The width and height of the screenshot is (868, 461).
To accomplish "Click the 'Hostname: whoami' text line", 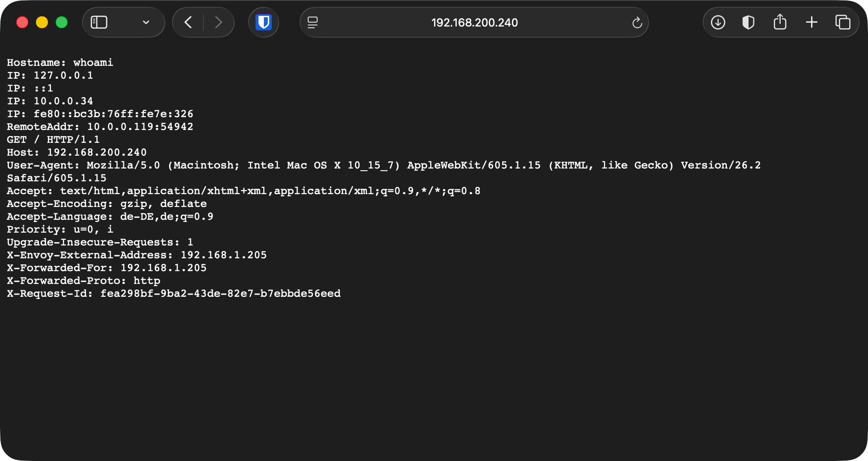I will [x=60, y=62].
